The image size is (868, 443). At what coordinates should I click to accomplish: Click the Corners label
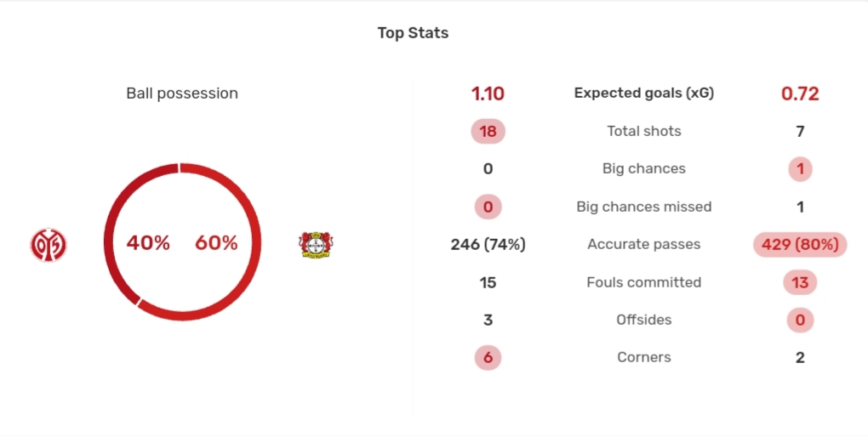click(644, 357)
